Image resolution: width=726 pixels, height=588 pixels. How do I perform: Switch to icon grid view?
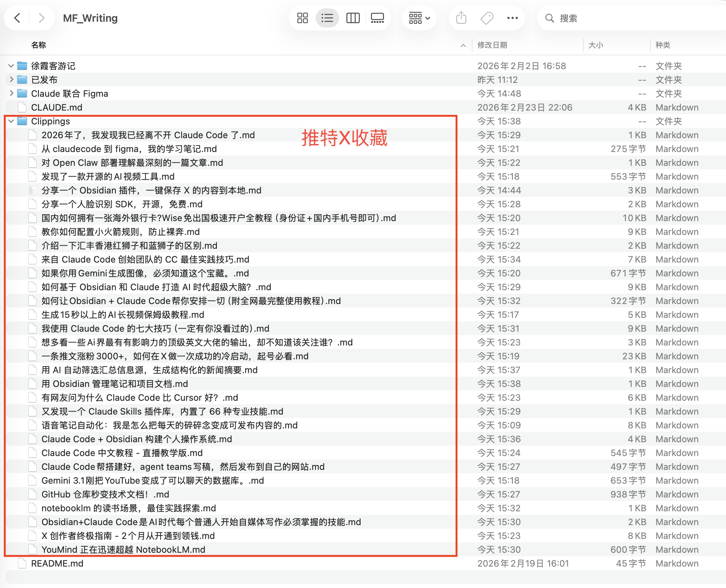point(303,18)
